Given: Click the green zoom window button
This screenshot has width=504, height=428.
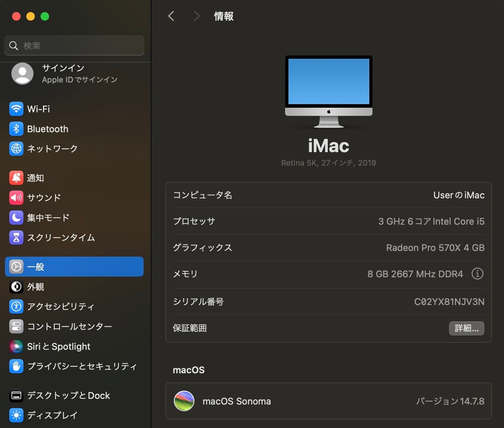Looking at the screenshot, I should 45,16.
